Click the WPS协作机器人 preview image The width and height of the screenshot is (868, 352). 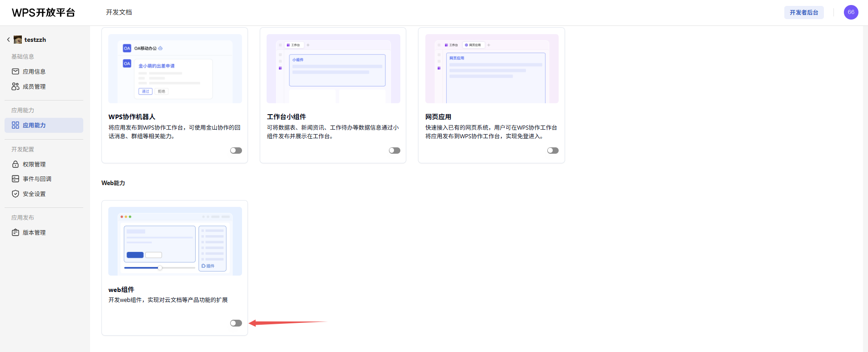point(175,69)
